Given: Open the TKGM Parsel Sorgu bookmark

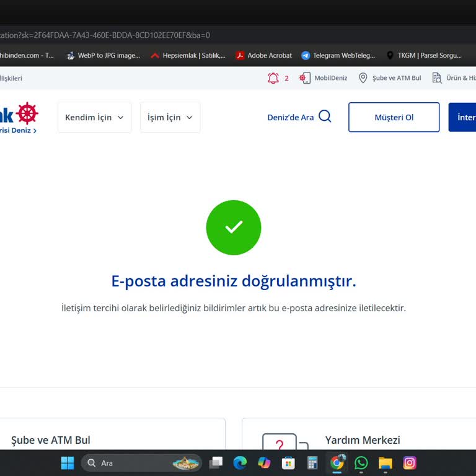Looking at the screenshot, I should point(424,56).
